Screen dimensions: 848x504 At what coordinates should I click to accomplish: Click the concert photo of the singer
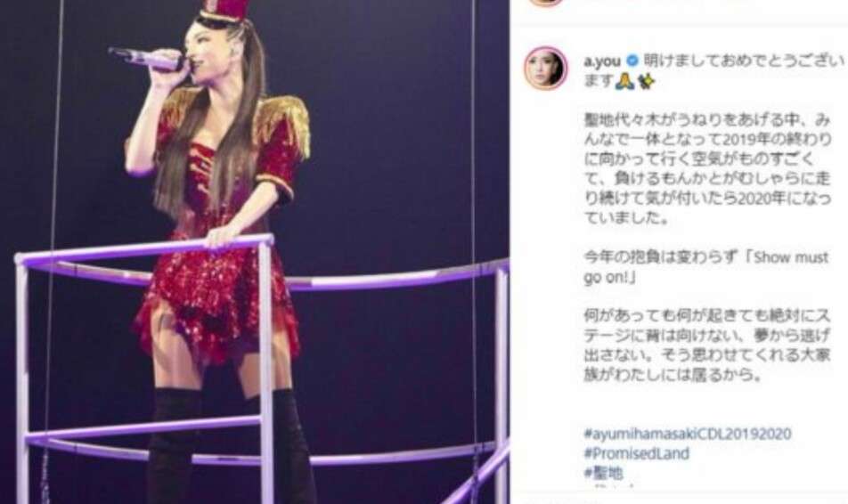pos(254,252)
